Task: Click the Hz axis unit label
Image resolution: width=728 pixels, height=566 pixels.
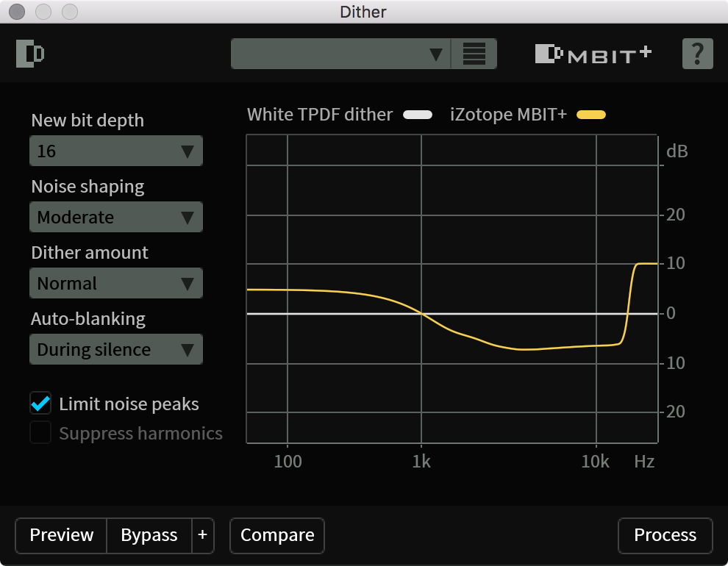Action: click(644, 462)
